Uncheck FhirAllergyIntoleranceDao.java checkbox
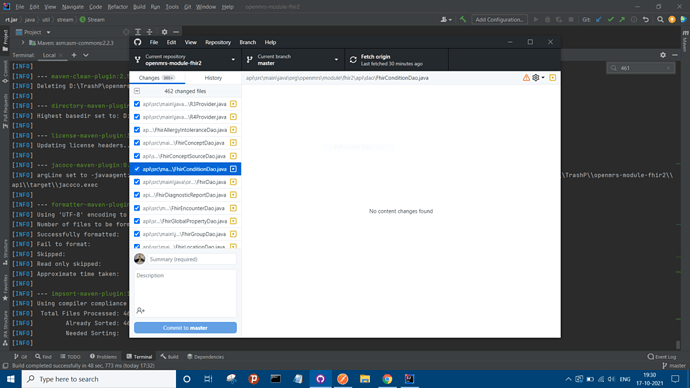 click(137, 130)
